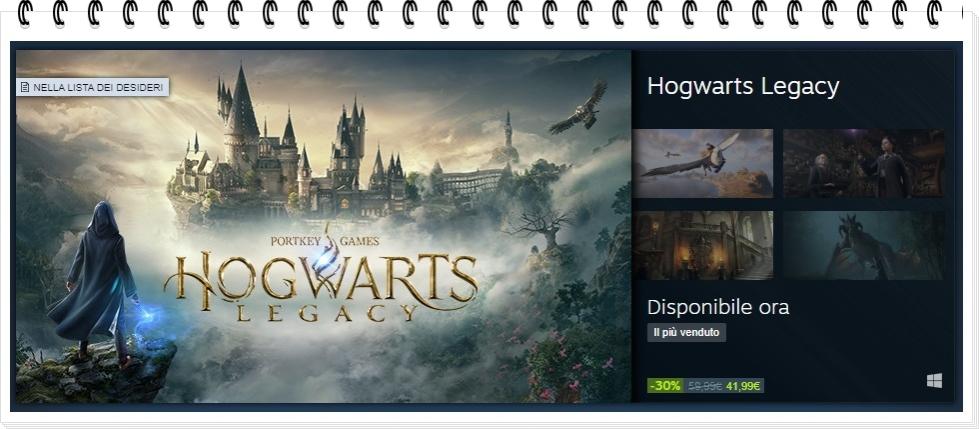Click the golden Hogwarts Legacy logo
Viewport: 979px width, 429px height.
(x=326, y=285)
